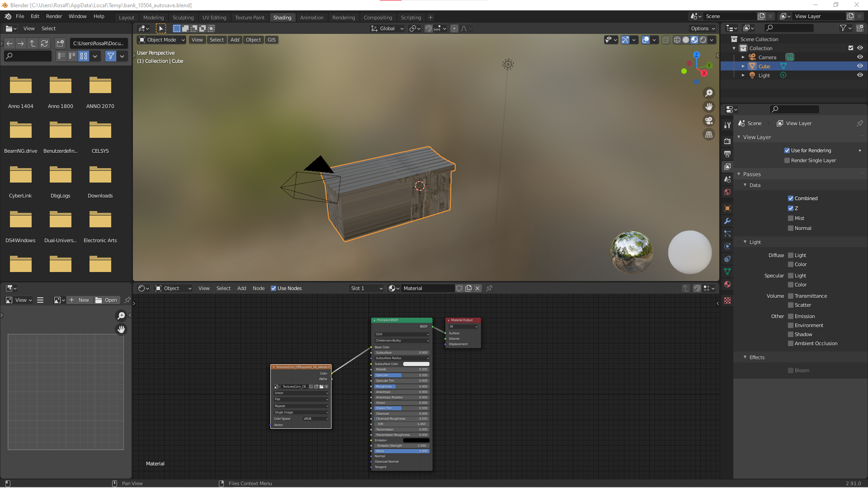This screenshot has height=488, width=868.
Task: Toggle camera view icon in viewport
Action: tap(709, 121)
